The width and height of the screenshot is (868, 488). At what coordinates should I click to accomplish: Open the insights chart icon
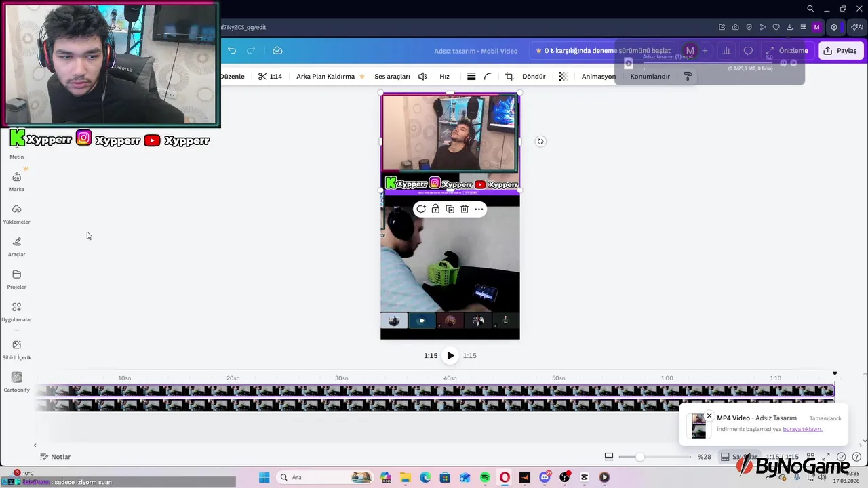click(726, 51)
